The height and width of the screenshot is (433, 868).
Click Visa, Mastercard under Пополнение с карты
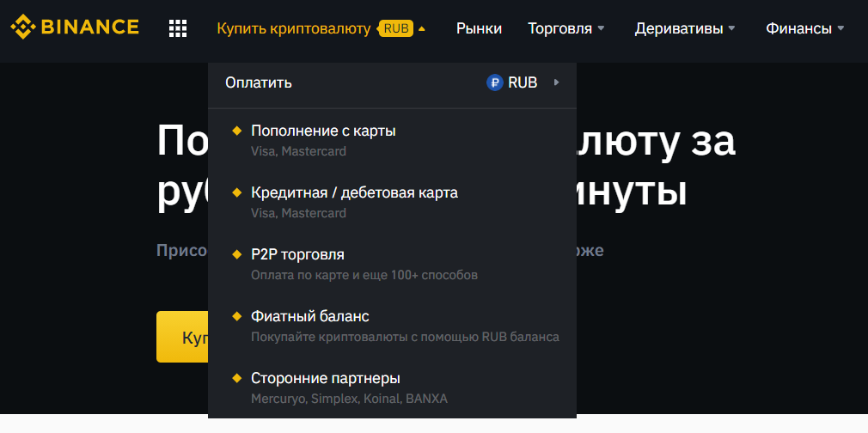[x=298, y=150]
